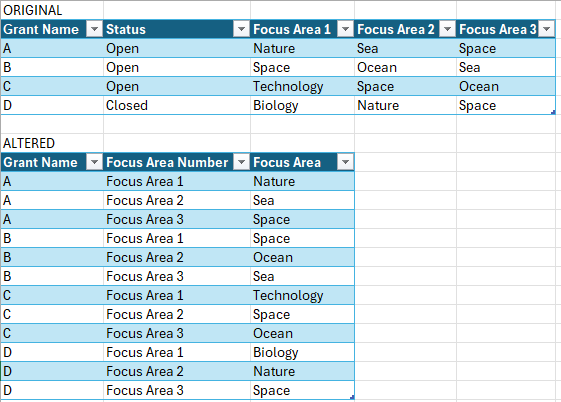Open the ORIGINAL table's Grant Name filter dropdown

tap(94, 29)
